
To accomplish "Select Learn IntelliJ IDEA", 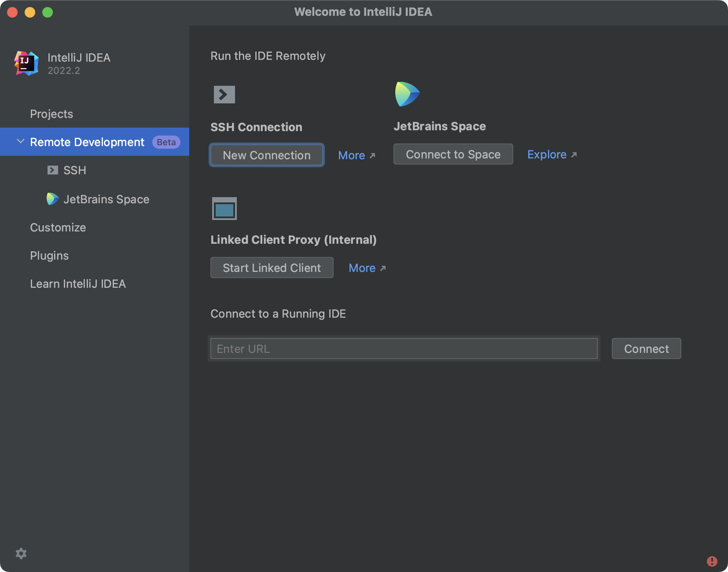I will tap(78, 283).
